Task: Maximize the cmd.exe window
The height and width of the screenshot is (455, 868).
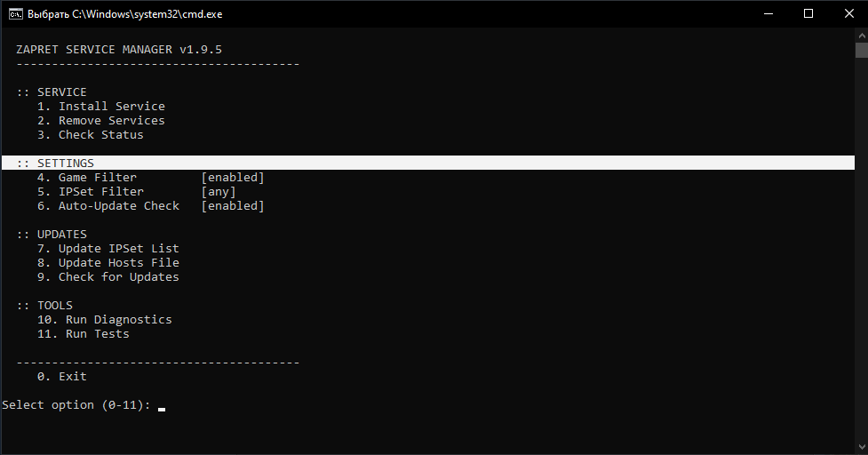Action: [x=808, y=14]
